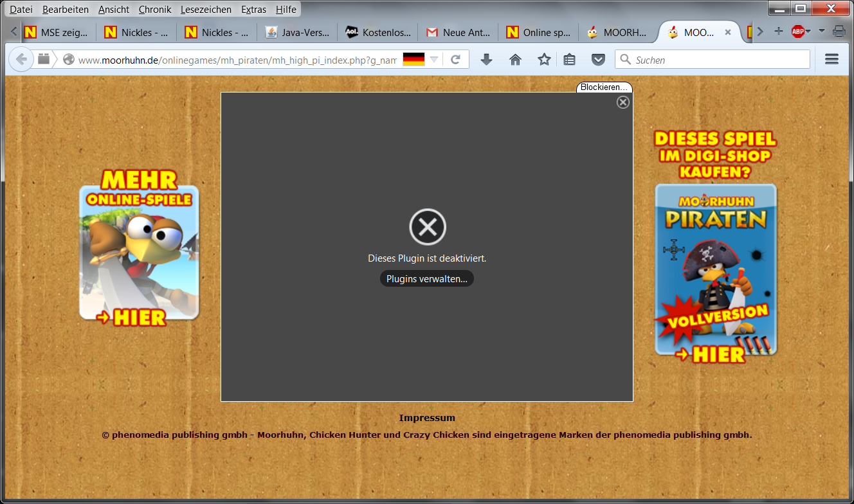854x504 pixels.
Task: Switch to the MSE zeig... tab
Action: coord(56,32)
